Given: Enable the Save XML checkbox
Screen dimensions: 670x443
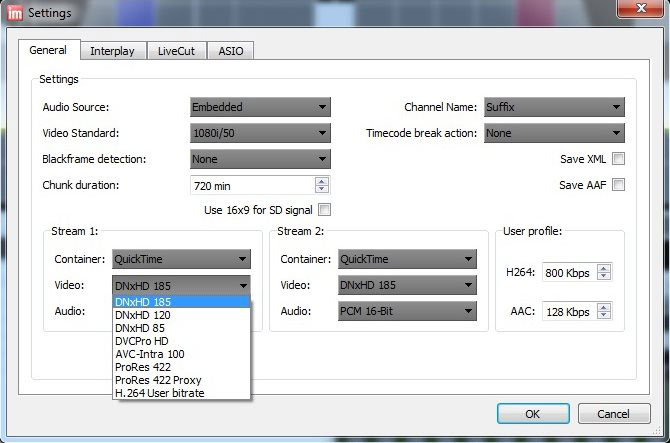Looking at the screenshot, I should 619,159.
